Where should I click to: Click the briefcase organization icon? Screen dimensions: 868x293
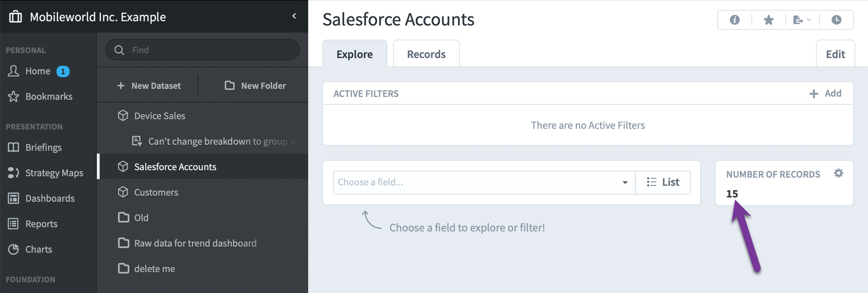coord(15,17)
